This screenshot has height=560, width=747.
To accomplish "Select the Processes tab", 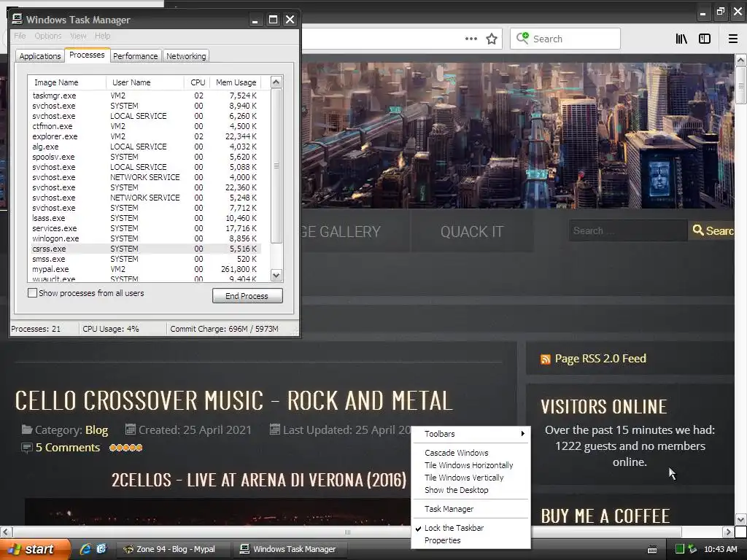I will 87,55.
